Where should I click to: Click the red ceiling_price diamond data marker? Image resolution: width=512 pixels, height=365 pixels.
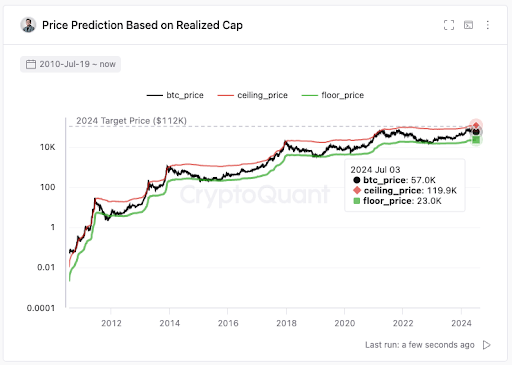coord(476,125)
